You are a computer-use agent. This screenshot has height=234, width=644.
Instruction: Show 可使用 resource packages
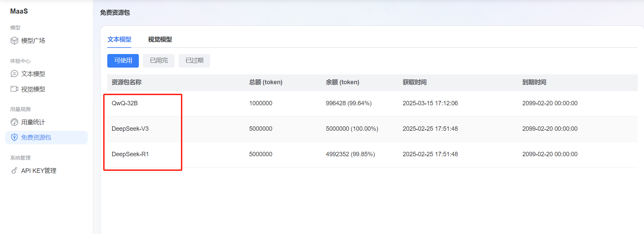click(x=123, y=60)
